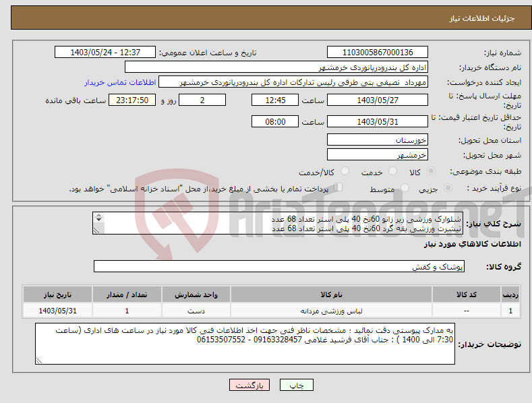Click the validity time field 08:00
The width and height of the screenshot is (532, 403).
pos(275,121)
